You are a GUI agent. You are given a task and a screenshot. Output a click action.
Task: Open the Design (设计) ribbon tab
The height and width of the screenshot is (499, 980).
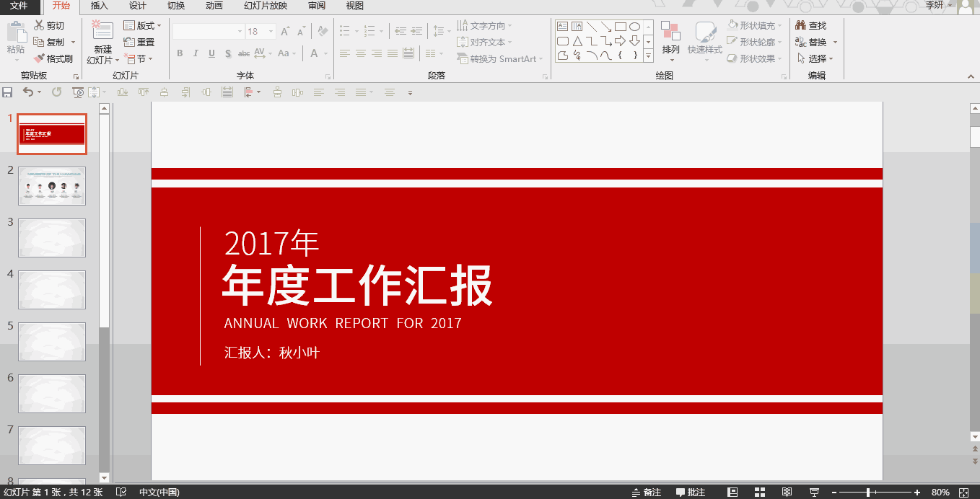(137, 6)
